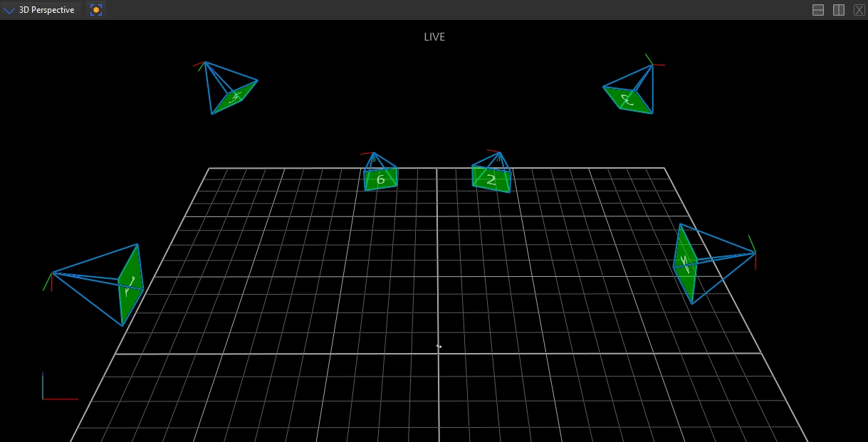Split the view pane vertically

[x=839, y=10]
